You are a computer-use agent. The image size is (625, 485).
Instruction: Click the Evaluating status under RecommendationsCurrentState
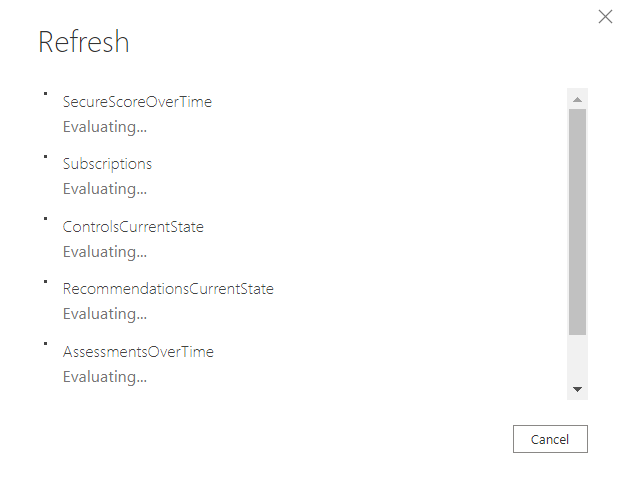[105, 314]
